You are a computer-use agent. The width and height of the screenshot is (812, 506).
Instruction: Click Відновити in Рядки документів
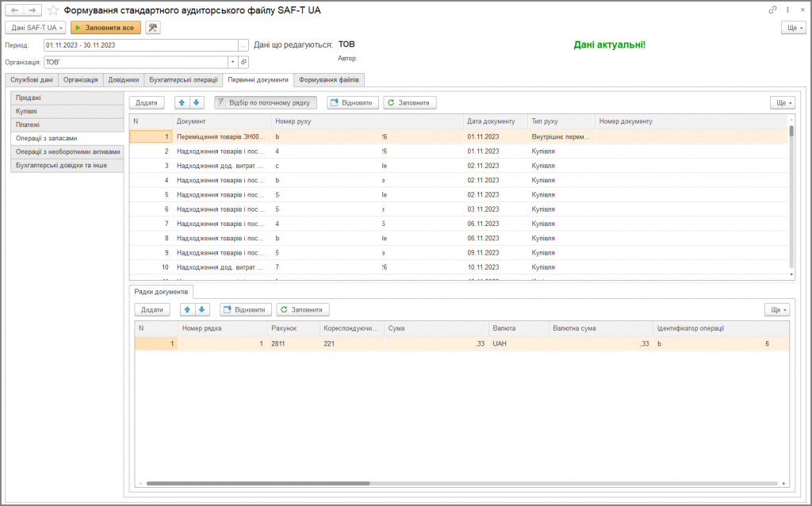coord(246,310)
